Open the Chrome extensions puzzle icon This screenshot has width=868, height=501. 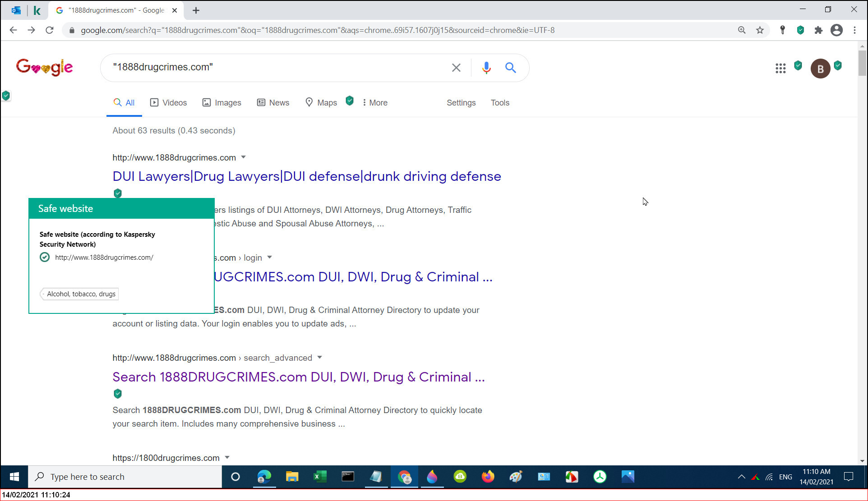click(x=818, y=30)
